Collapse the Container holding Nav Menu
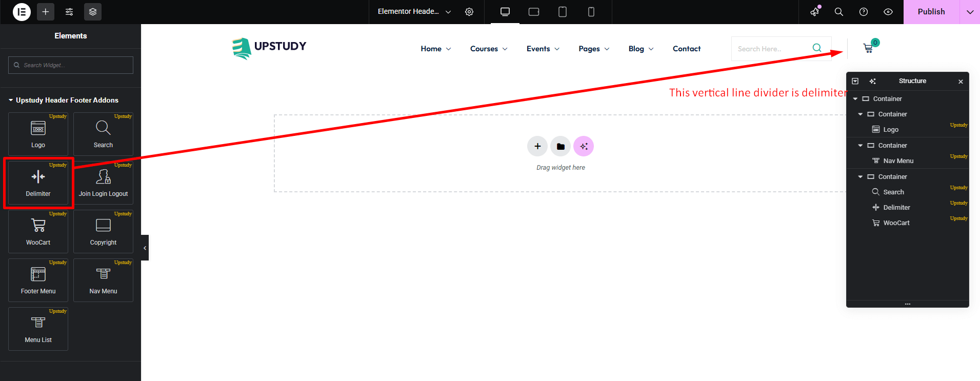 click(860, 146)
